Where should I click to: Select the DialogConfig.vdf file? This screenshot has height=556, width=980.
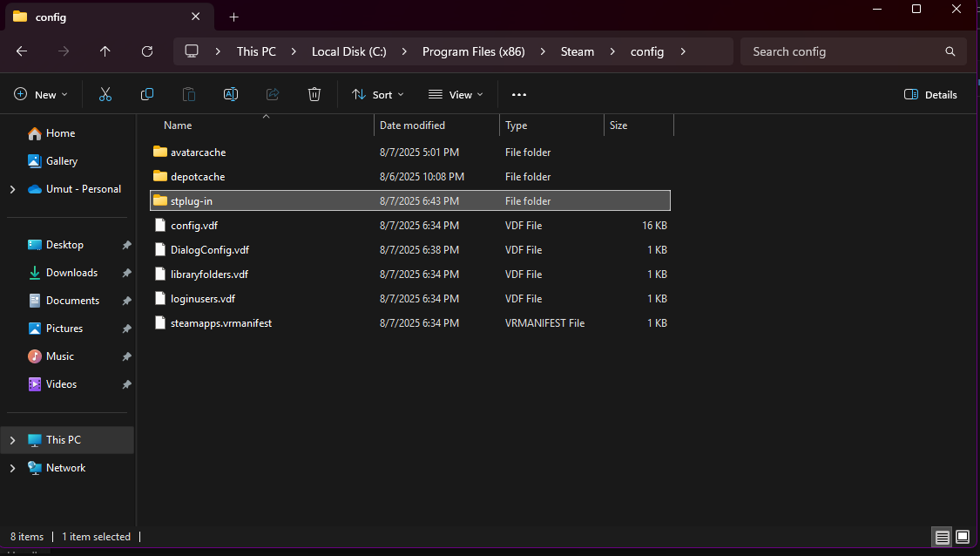pyautogui.click(x=410, y=249)
